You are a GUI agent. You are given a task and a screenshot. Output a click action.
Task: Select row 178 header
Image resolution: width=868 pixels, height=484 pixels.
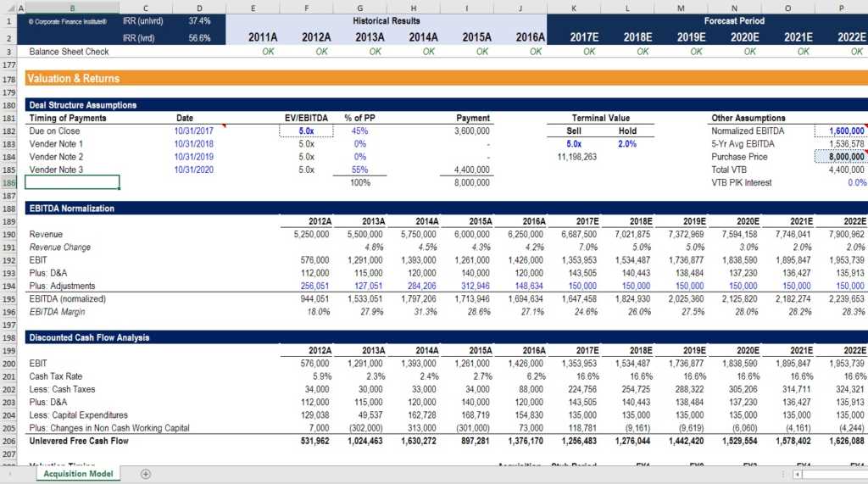10,79
